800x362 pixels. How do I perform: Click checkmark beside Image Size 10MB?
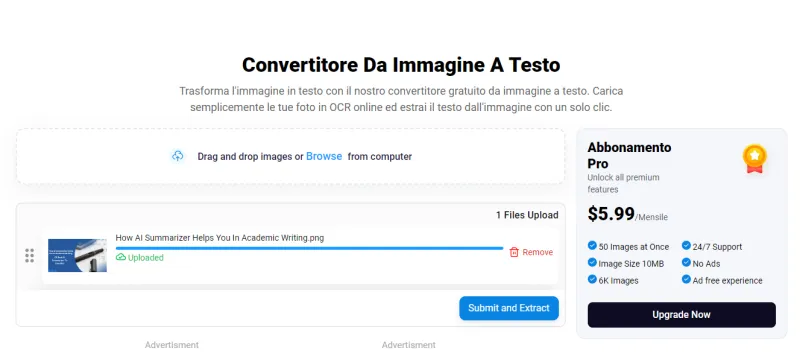(x=592, y=263)
